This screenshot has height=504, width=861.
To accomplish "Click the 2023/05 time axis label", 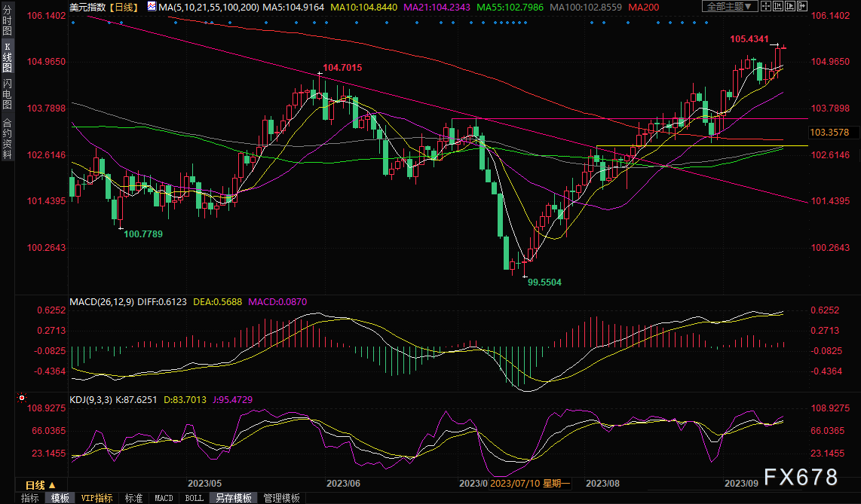I will coord(204,483).
